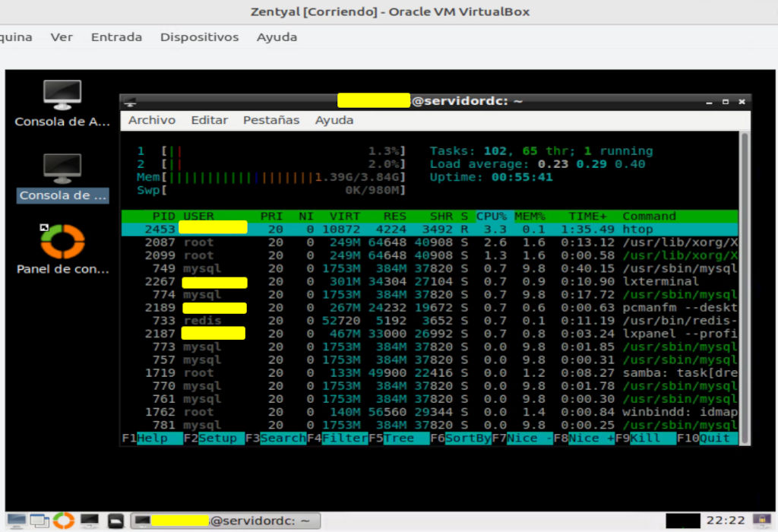Screen dimensions: 778x532
Task: Open VirtualBox Entrada menu
Action: [116, 37]
